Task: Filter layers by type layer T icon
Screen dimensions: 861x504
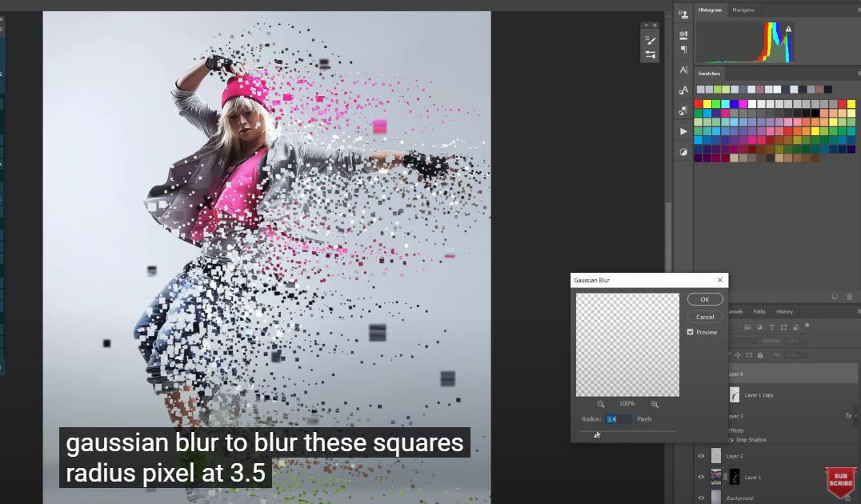Action: click(771, 327)
